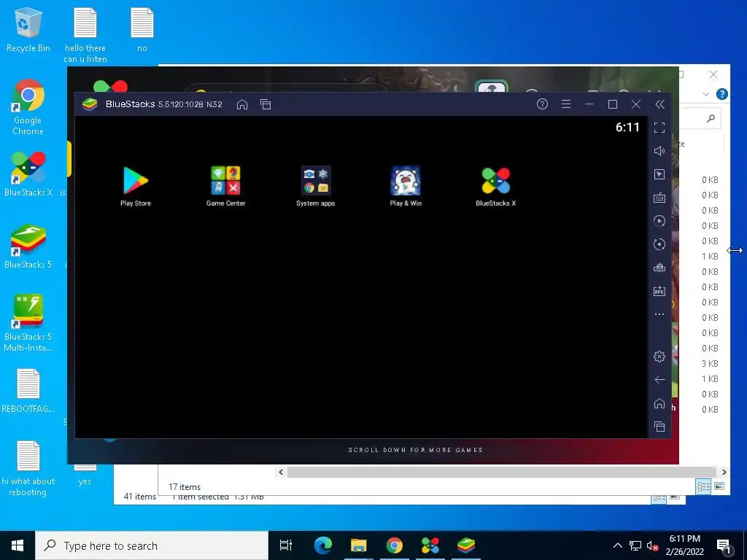Click the Android back arrow in sidebar
747x560 pixels.
click(659, 379)
